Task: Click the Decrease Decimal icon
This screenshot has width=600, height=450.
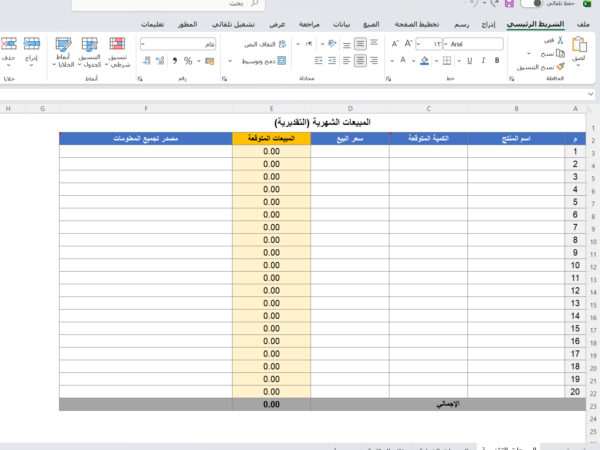Action: tap(147, 60)
